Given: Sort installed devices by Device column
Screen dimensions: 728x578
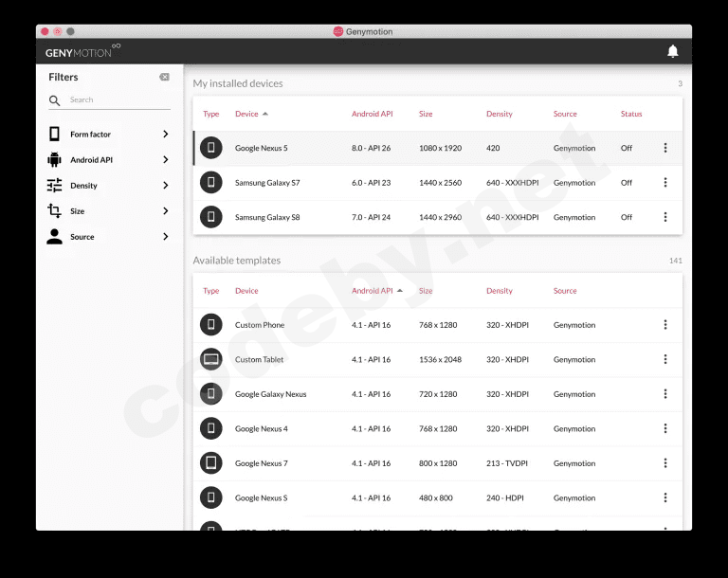Looking at the screenshot, I should (x=246, y=114).
